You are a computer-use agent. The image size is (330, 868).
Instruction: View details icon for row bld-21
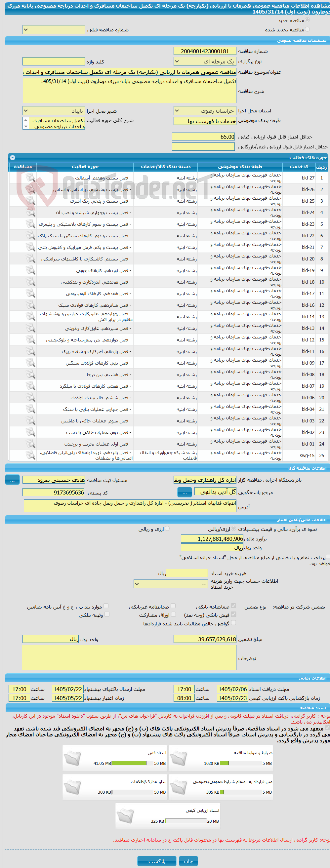click(31, 247)
